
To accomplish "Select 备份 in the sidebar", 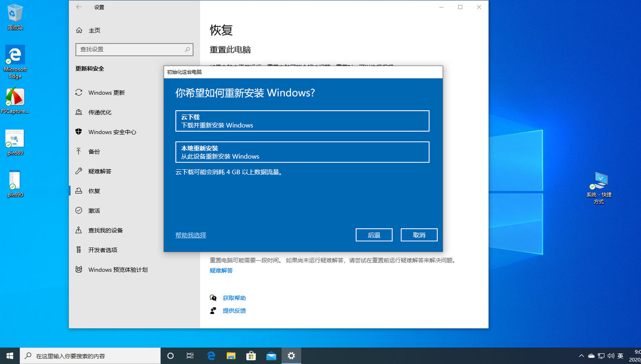I will click(x=94, y=151).
